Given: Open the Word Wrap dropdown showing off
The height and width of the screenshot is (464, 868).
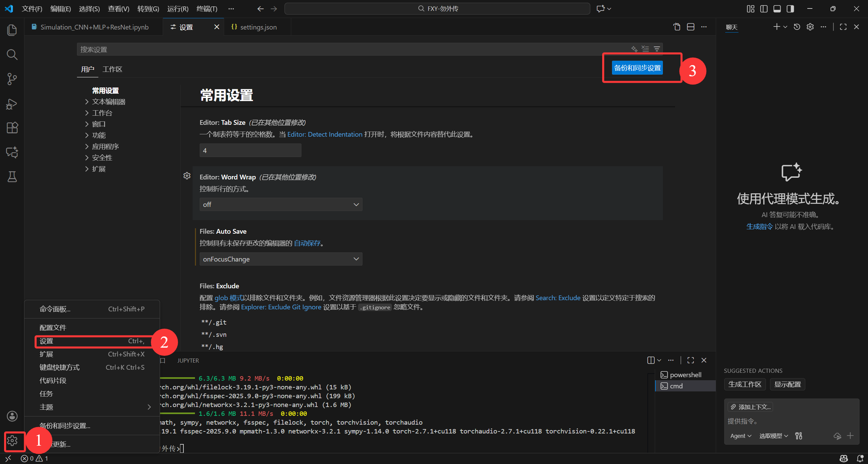Looking at the screenshot, I should 281,205.
